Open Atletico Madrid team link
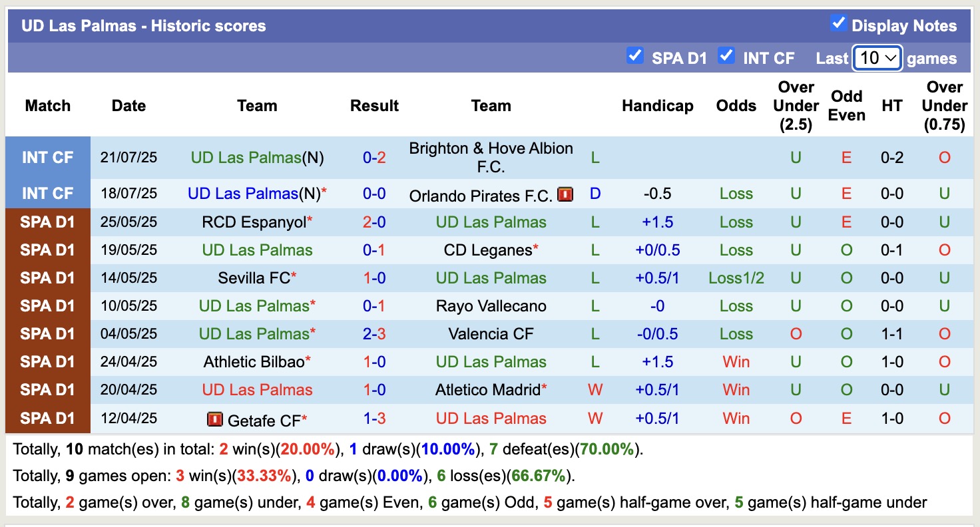The width and height of the screenshot is (980, 527). click(487, 390)
